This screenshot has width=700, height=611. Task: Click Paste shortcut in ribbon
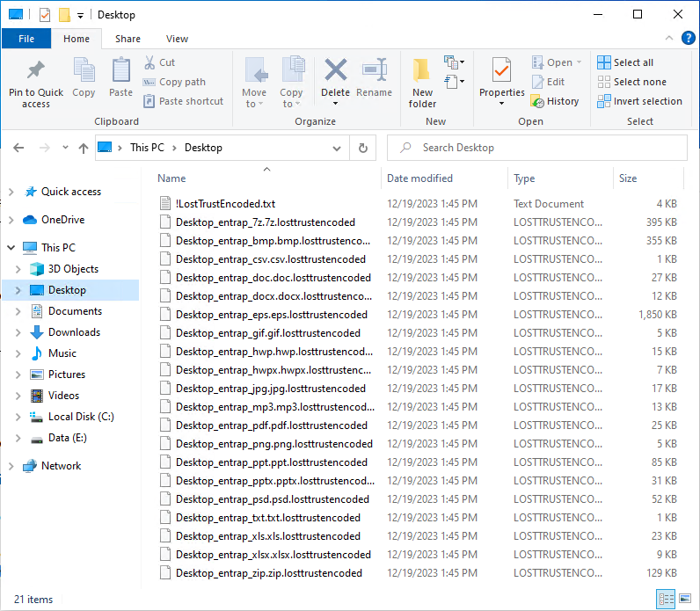click(x=183, y=101)
